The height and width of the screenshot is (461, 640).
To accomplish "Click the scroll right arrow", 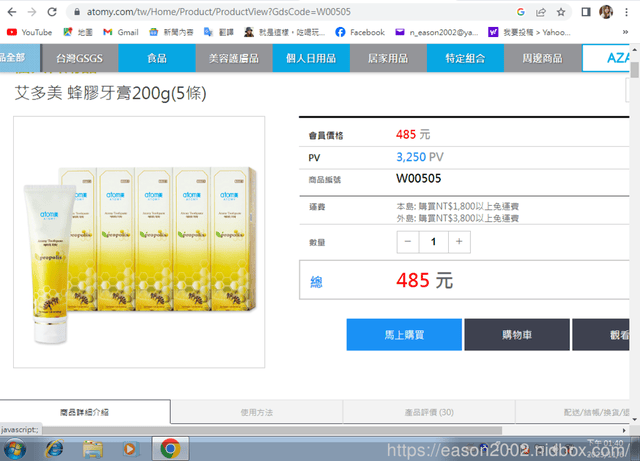I will coord(624,430).
